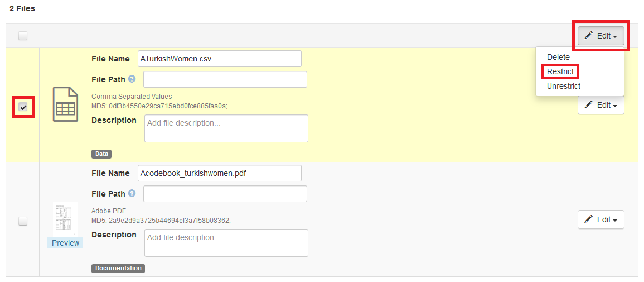This screenshot has width=644, height=282.
Task: Click the Preview link under the PDF thumbnail
Action: click(65, 243)
